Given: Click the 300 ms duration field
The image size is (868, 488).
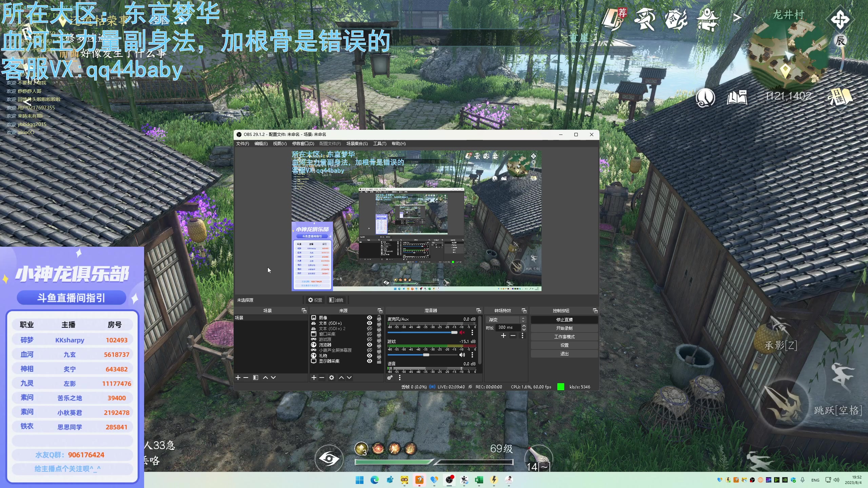Looking at the screenshot, I should 508,327.
